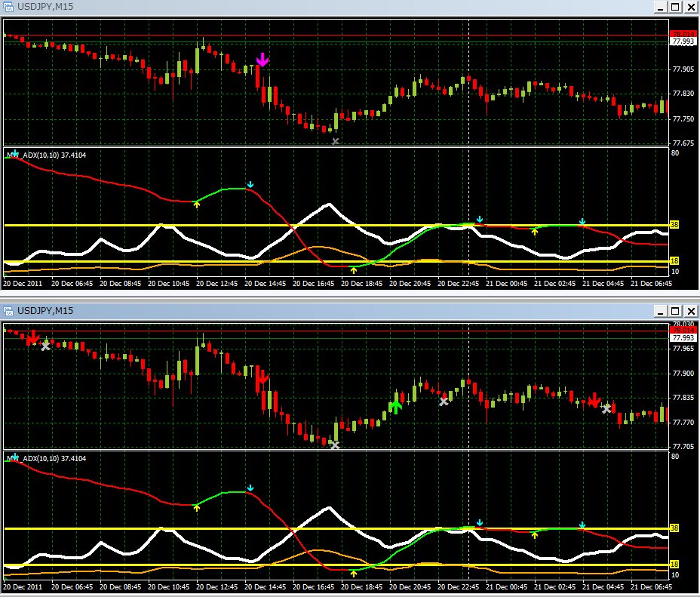This screenshot has width=700, height=597.
Task: Select the gray X beside the green up arrow
Action: tap(444, 402)
